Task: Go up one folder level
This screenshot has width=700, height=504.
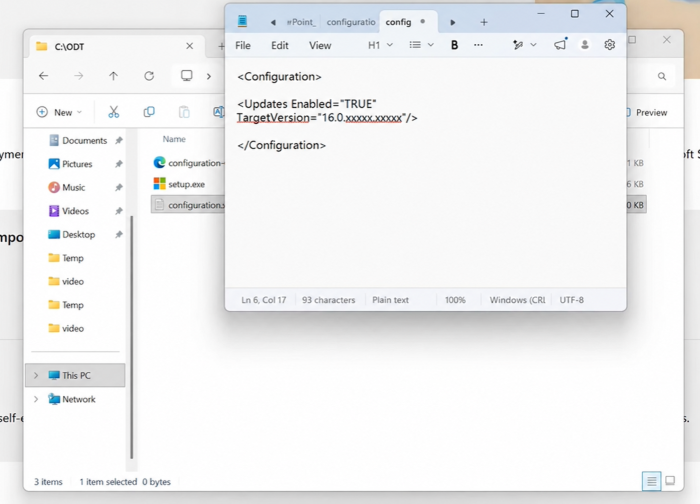Action: (x=113, y=76)
